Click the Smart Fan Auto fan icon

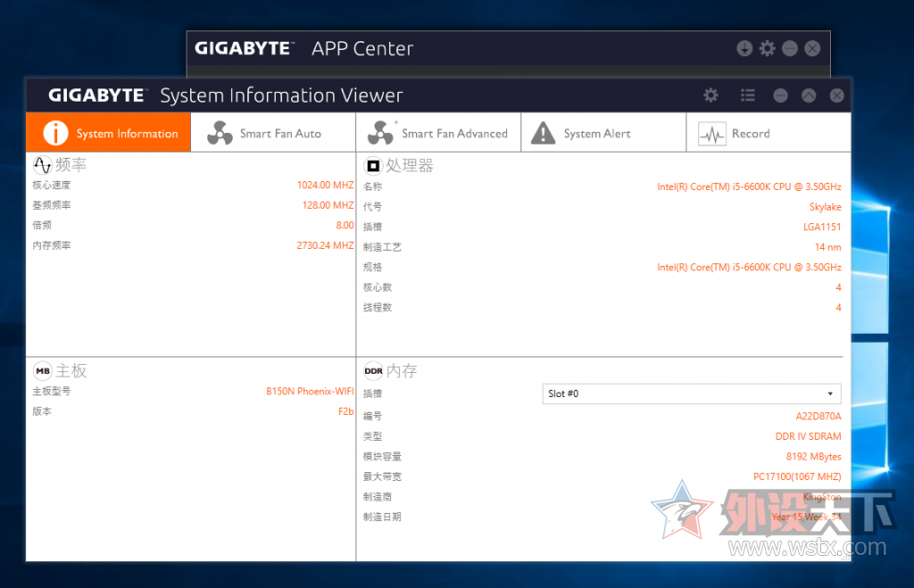tap(220, 133)
